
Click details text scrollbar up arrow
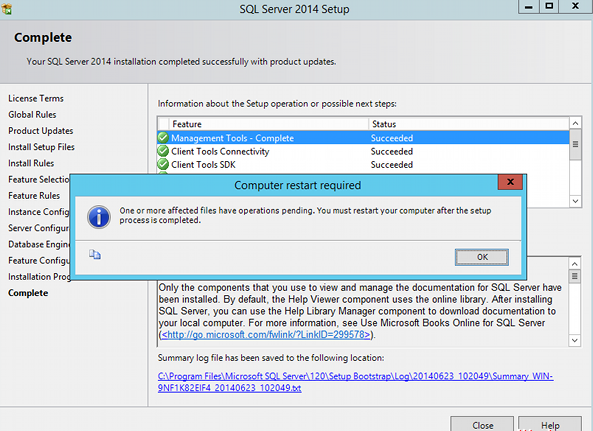coord(574,264)
